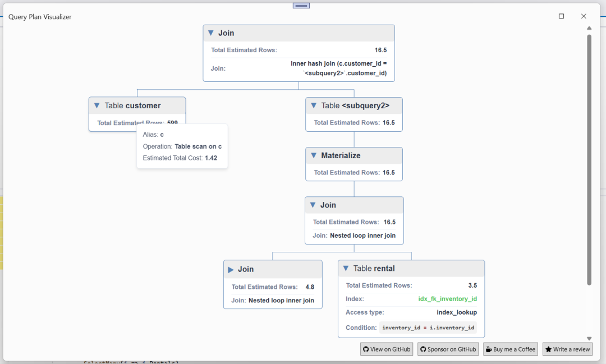Click the inventory_id condition code snippet
Screen dimensions: 606x364
click(429, 328)
